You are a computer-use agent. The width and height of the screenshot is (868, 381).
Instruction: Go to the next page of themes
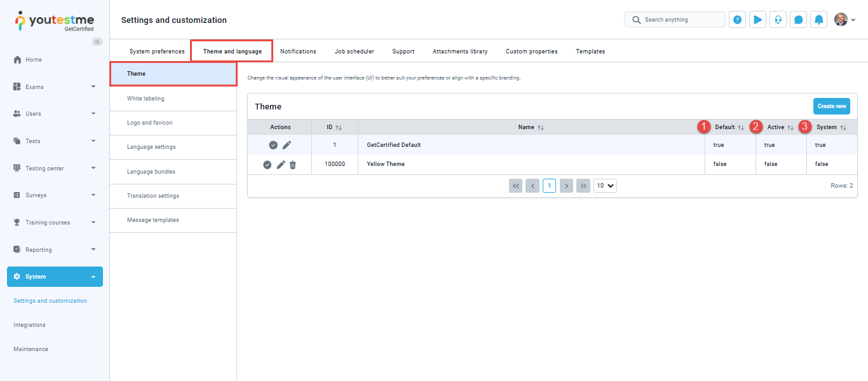[566, 186]
